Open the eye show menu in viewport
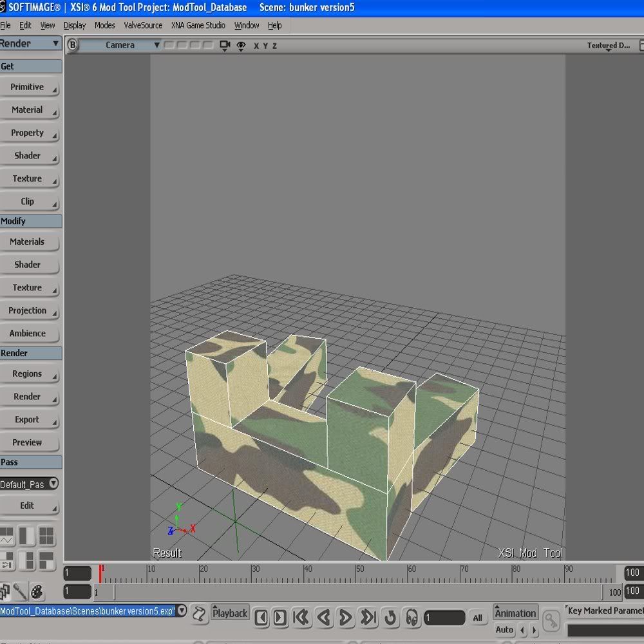Screen dimensions: 644x644 (x=241, y=46)
